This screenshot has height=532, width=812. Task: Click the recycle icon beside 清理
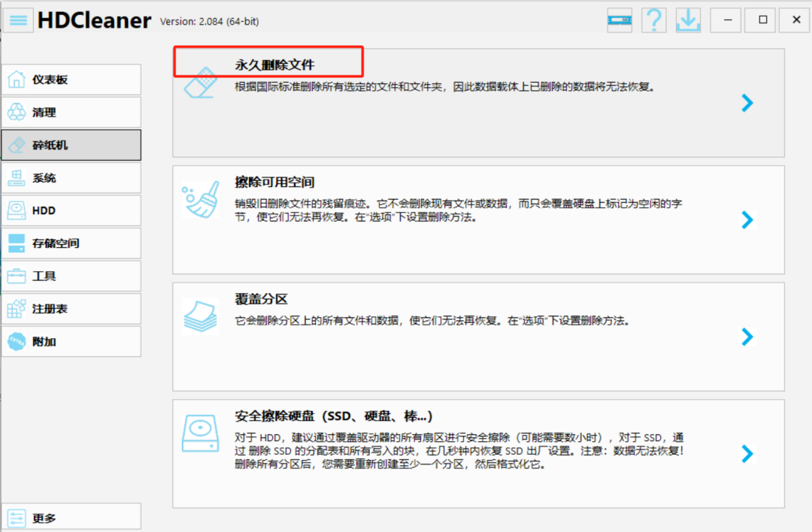[x=17, y=112]
